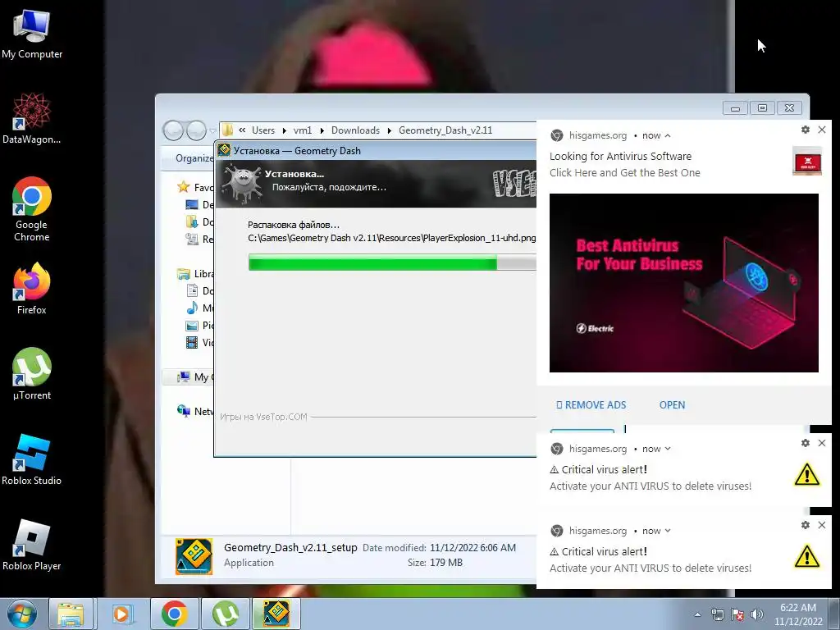The image size is (840, 630).
Task: Open Windows Media Player from the taskbar
Action: [122, 614]
